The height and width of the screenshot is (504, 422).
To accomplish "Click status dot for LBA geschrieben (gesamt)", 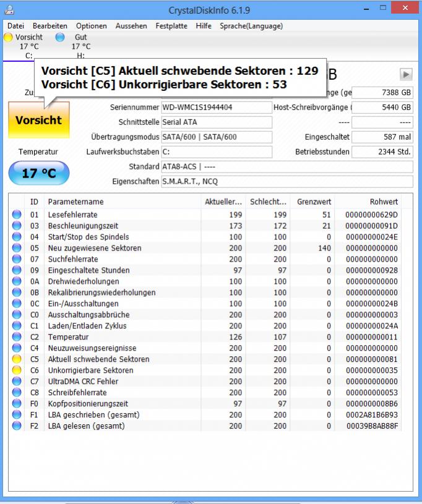I will click(17, 415).
